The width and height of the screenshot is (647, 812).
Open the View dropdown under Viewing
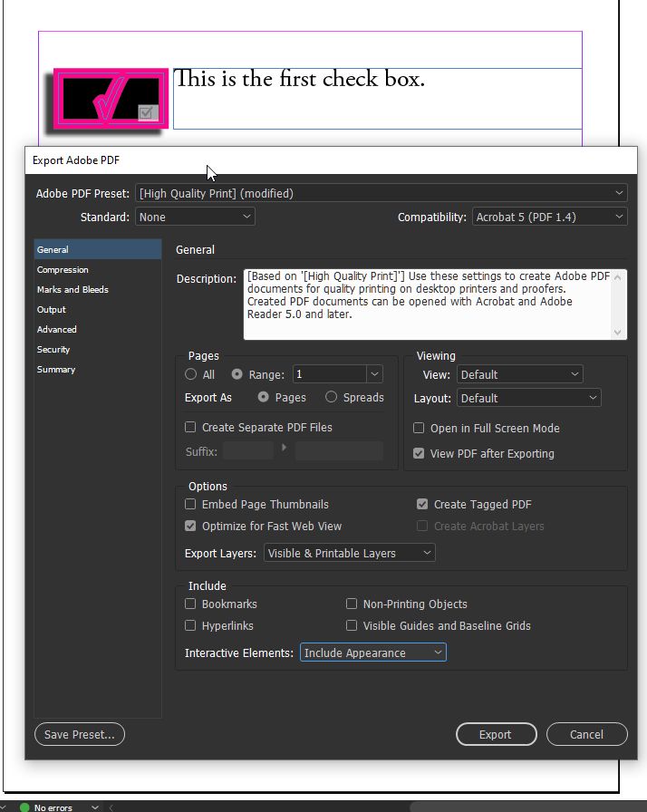[x=519, y=374]
